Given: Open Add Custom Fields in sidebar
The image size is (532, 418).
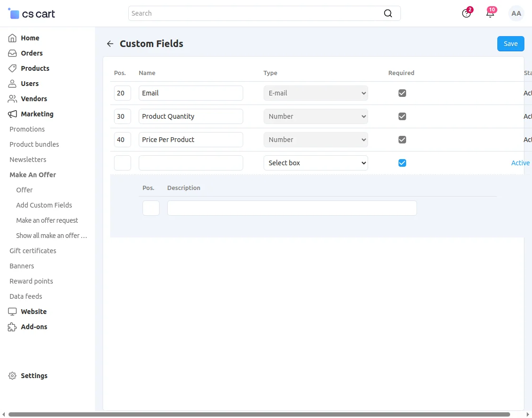Looking at the screenshot, I should click(x=44, y=205).
